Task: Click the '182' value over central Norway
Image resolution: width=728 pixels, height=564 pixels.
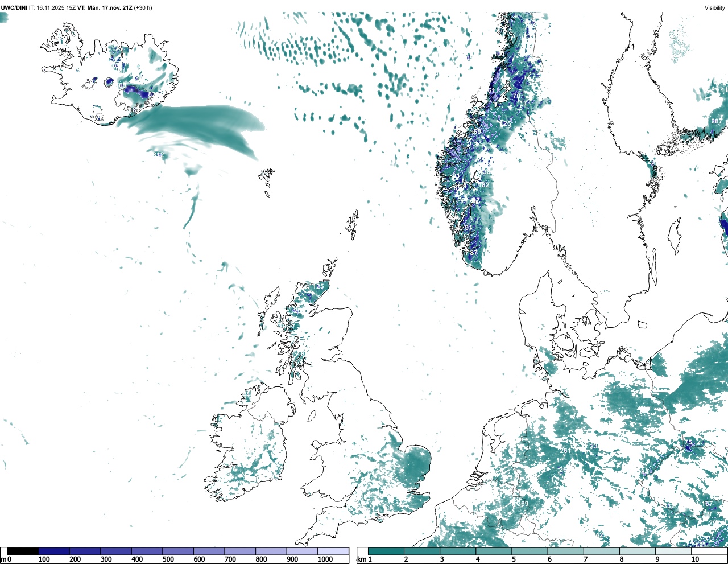Action: click(x=484, y=185)
